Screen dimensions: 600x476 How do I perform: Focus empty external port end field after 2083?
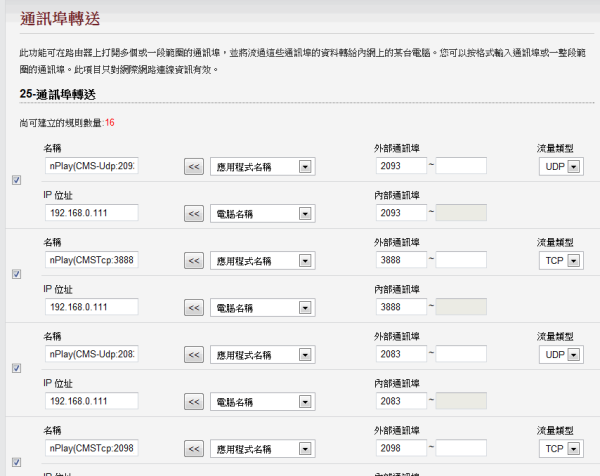click(461, 354)
